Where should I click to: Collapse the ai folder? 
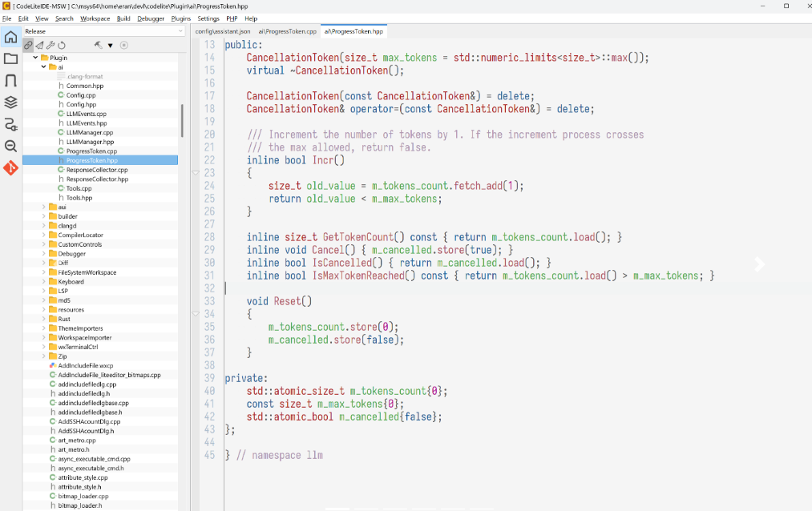tap(43, 66)
